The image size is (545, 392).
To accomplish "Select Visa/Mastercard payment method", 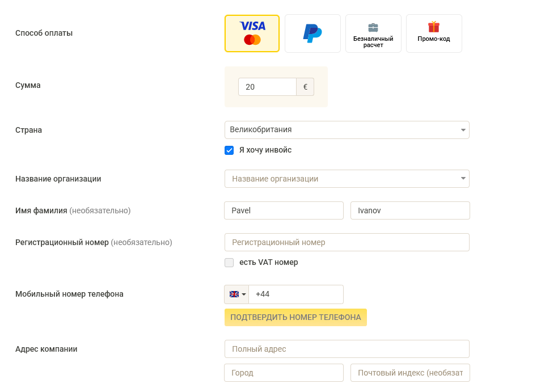I will click(252, 33).
